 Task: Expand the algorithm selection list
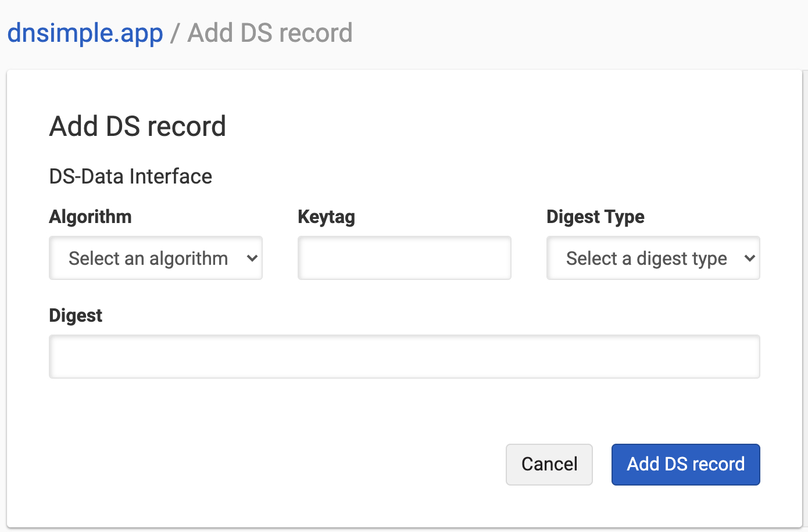[155, 258]
